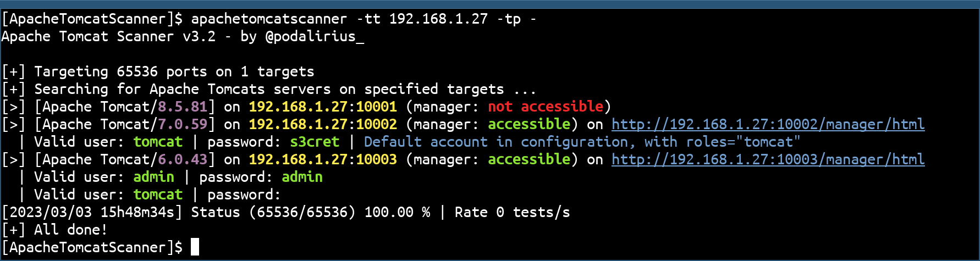Click the green 'admin' password value
This screenshot has height=261, width=980.
pyautogui.click(x=302, y=177)
